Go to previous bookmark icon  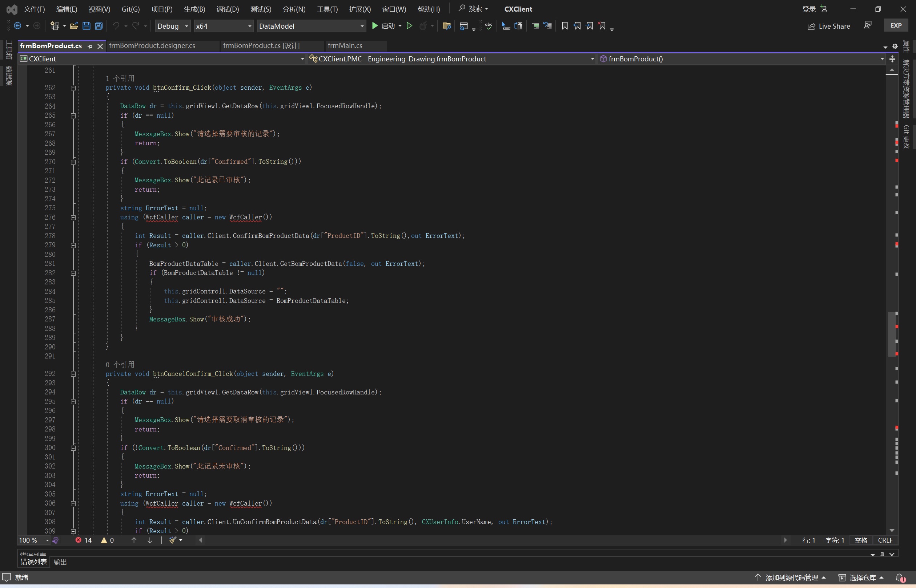(577, 26)
